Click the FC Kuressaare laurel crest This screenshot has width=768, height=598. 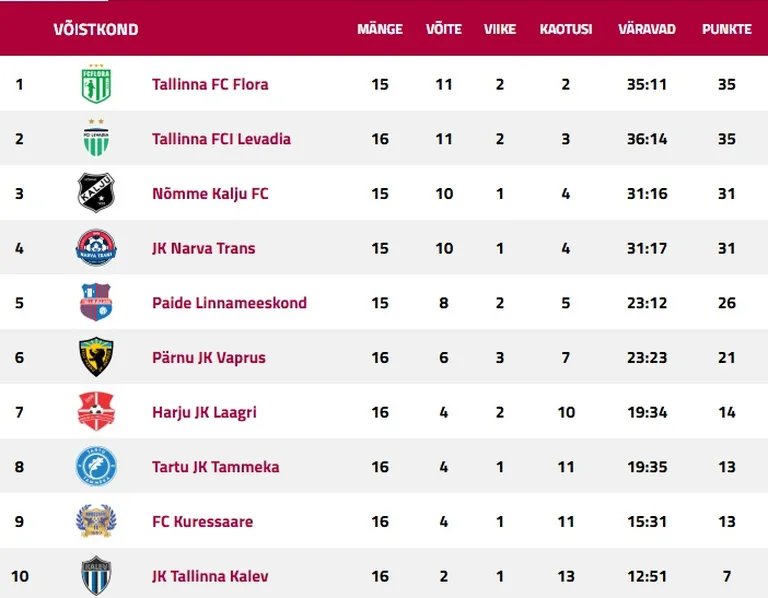96,521
